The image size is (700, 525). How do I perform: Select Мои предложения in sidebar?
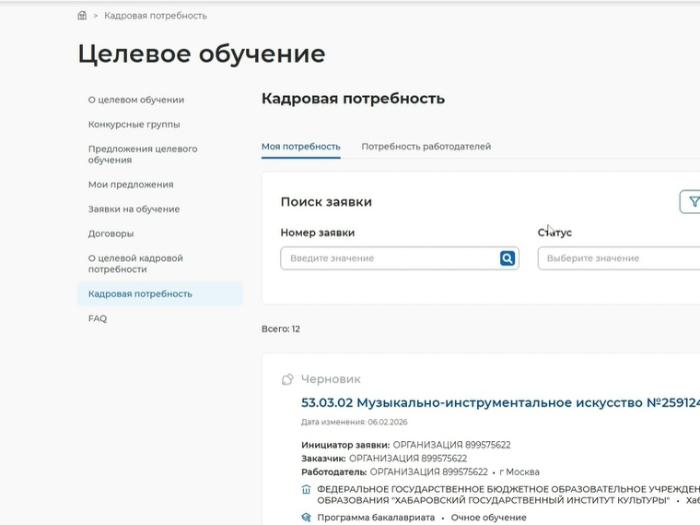click(131, 184)
